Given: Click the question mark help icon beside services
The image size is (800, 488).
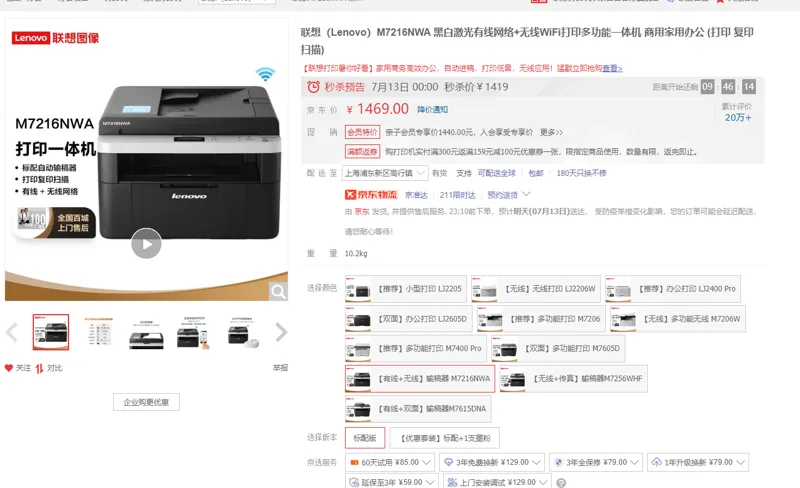Looking at the screenshot, I should [561, 482].
